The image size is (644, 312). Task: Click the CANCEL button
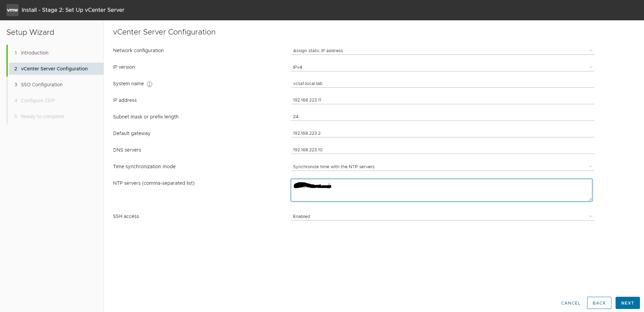[571, 303]
